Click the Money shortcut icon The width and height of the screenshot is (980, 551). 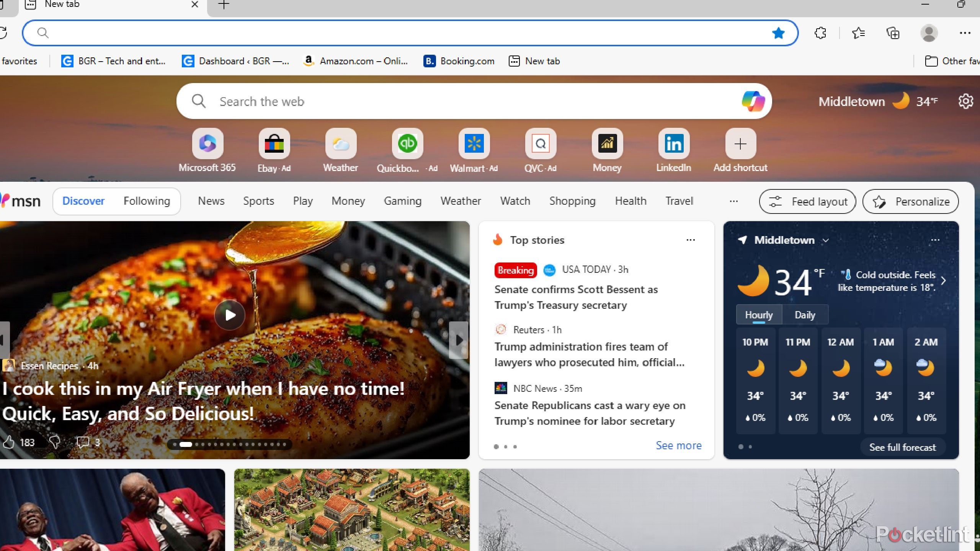click(x=607, y=143)
